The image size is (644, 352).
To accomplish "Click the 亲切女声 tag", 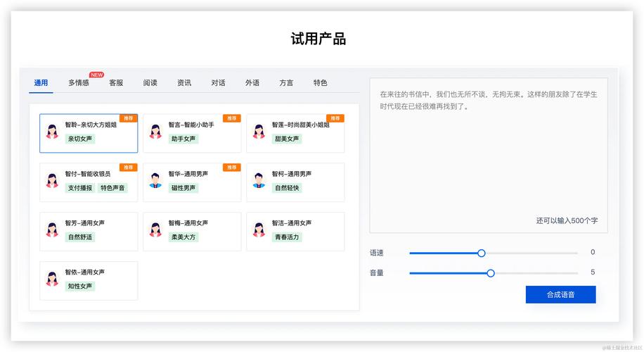I will (80, 139).
